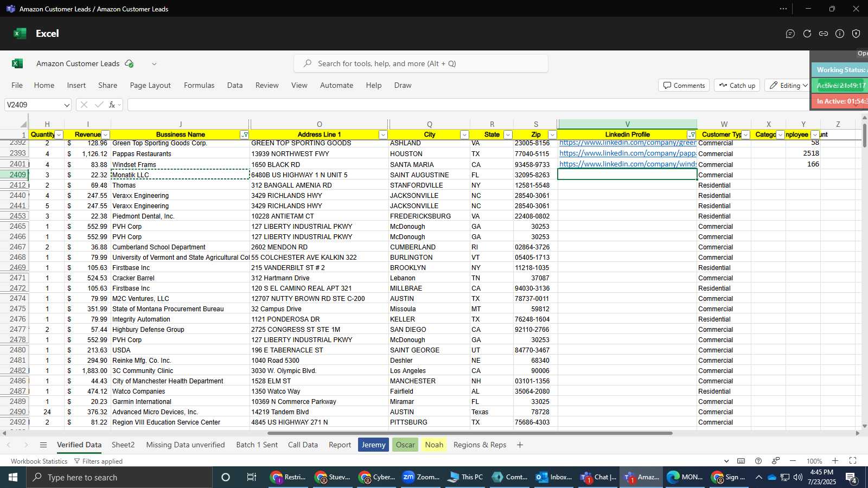The image size is (868, 488).
Task: Open the Formulas ribbon tab
Action: [199, 85]
